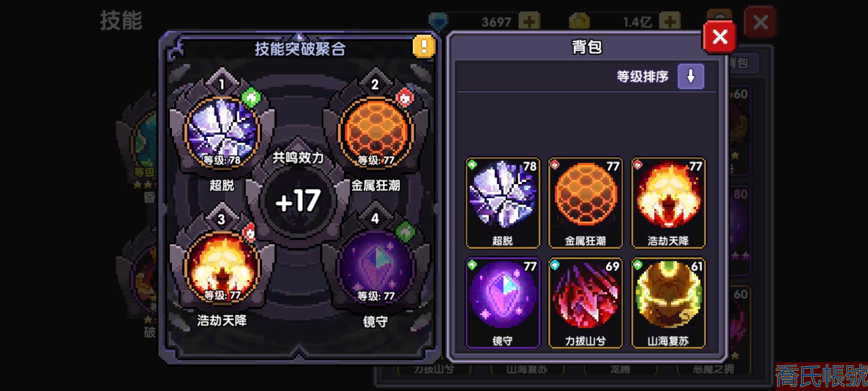Image resolution: width=868 pixels, height=391 pixels.
Task: Pick 浩劫天降 level 77 in backpack
Action: (668, 203)
